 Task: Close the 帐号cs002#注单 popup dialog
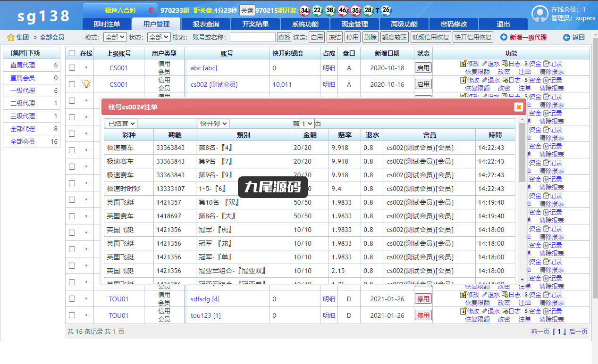(x=519, y=107)
